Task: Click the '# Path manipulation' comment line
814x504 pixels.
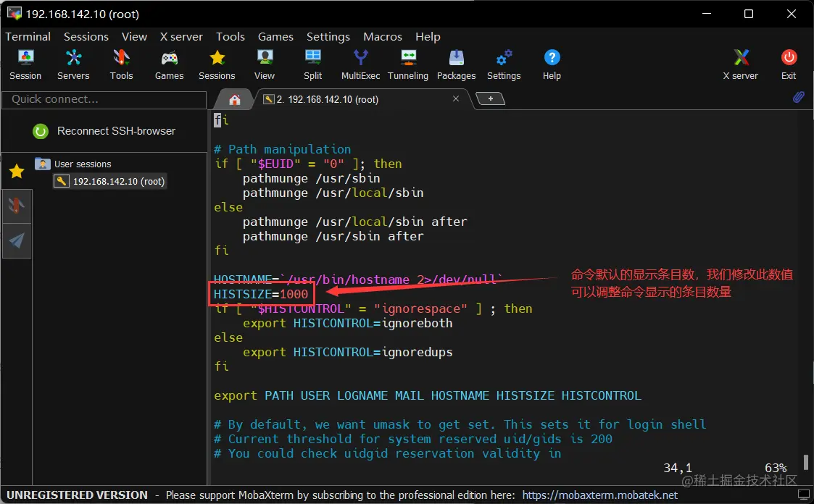Action: tap(283, 149)
